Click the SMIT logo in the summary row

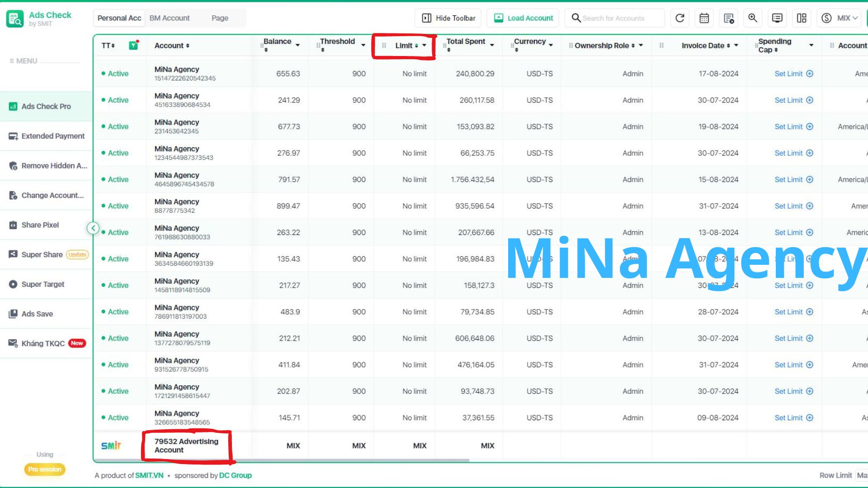tap(111, 446)
